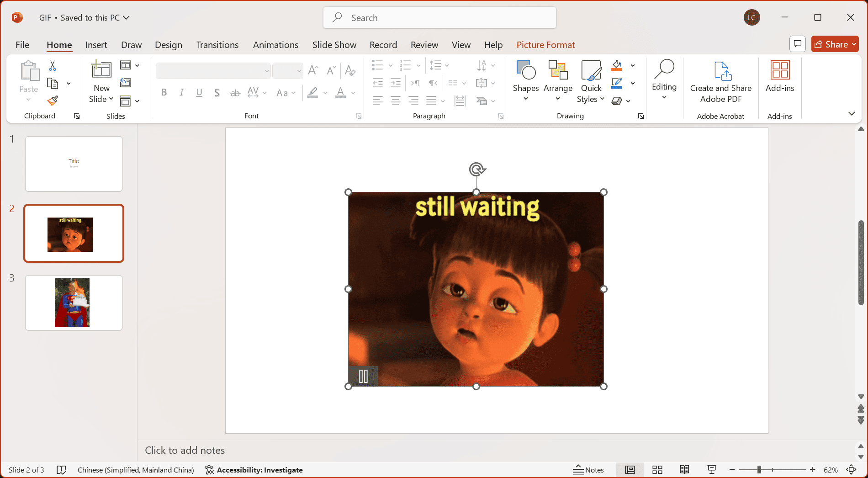Click the Copy icon in Clipboard group
This screenshot has height=478, width=868.
pyautogui.click(x=53, y=83)
